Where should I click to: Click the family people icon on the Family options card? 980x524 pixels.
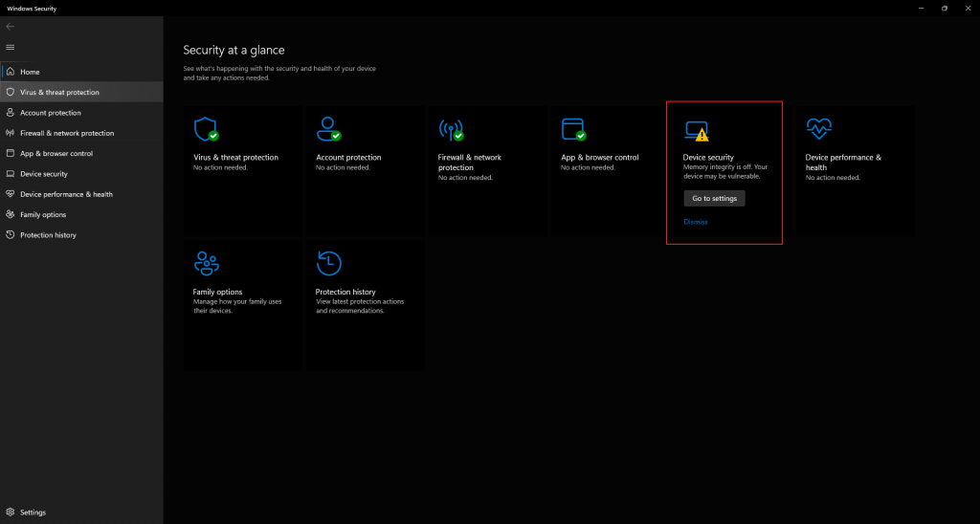pos(207,264)
